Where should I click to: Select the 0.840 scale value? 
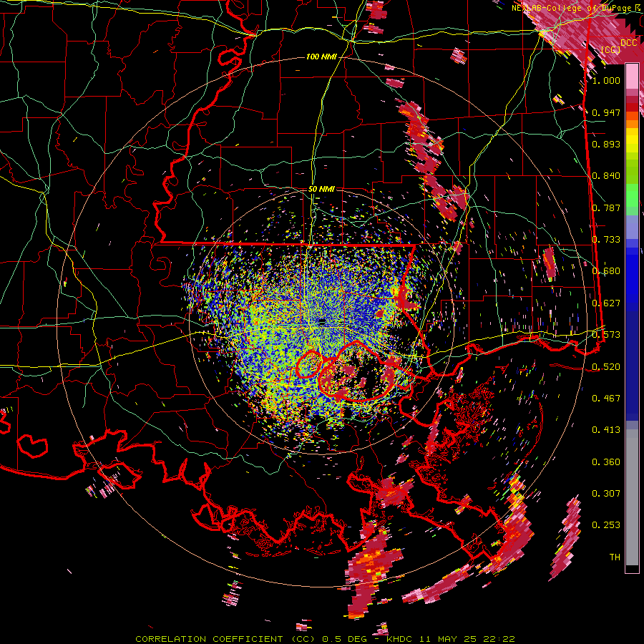[606, 176]
